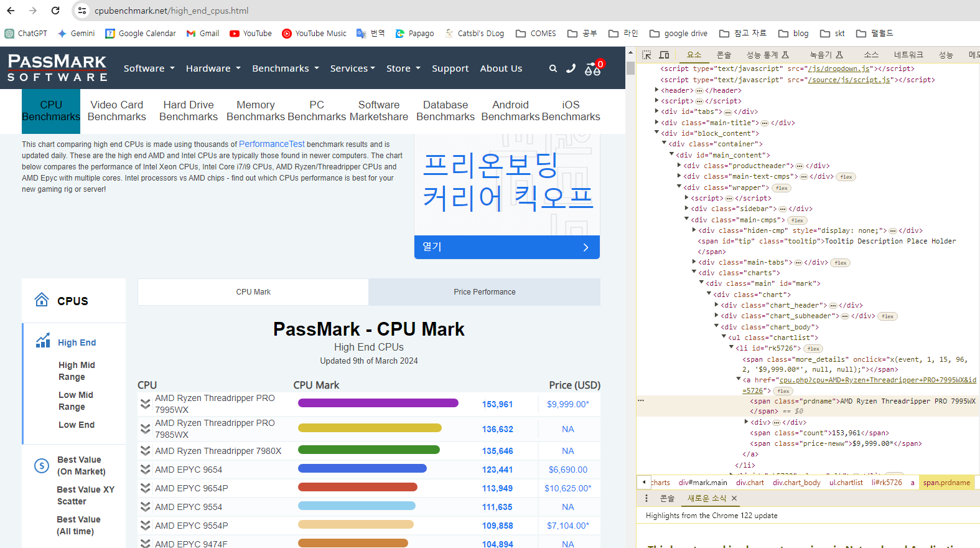Reload the page with the refresh icon

55,11
